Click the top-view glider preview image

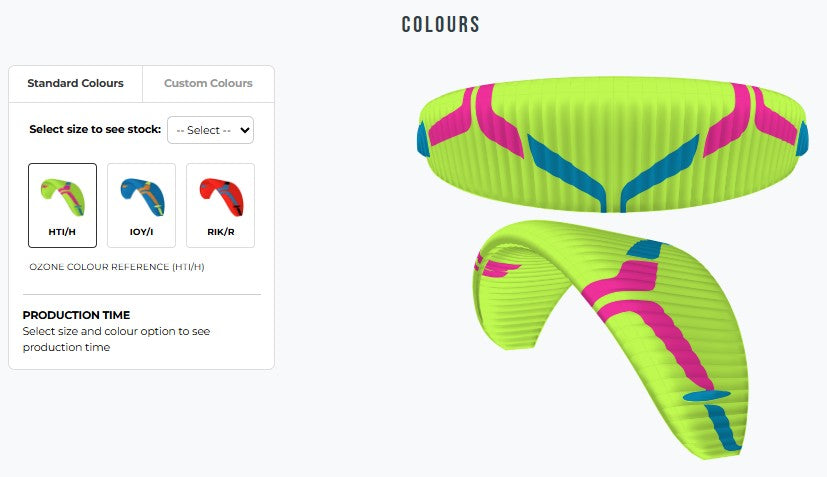(x=612, y=145)
